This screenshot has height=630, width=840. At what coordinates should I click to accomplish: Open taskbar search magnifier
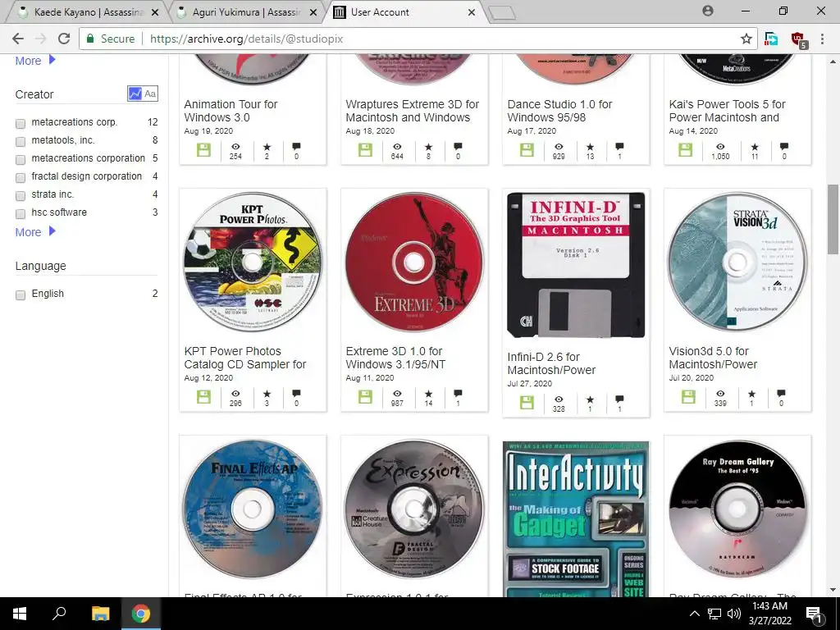tap(59, 614)
